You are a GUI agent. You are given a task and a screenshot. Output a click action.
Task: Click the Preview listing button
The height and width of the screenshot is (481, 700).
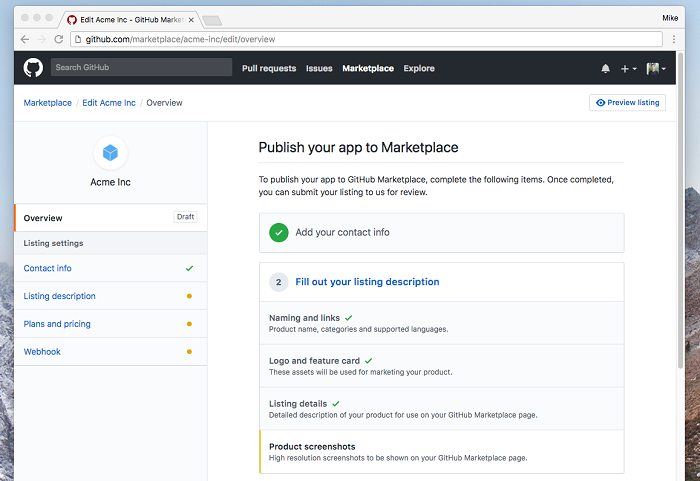pyautogui.click(x=627, y=103)
